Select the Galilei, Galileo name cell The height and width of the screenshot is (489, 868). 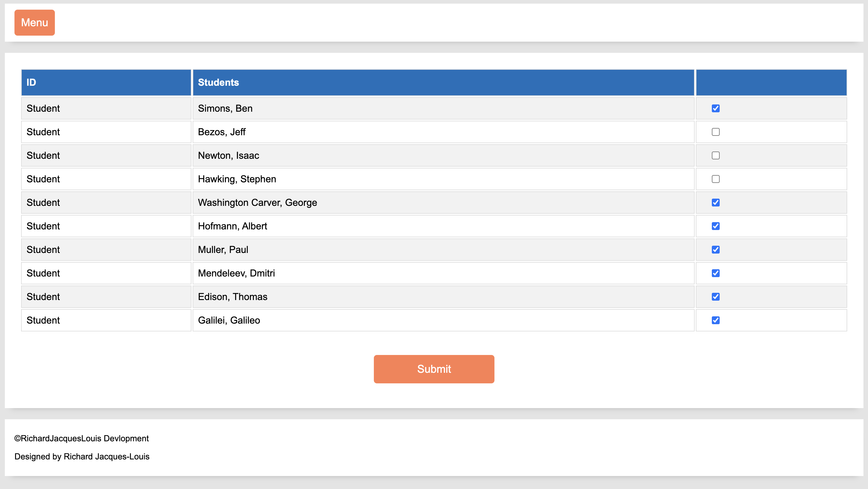tap(229, 320)
